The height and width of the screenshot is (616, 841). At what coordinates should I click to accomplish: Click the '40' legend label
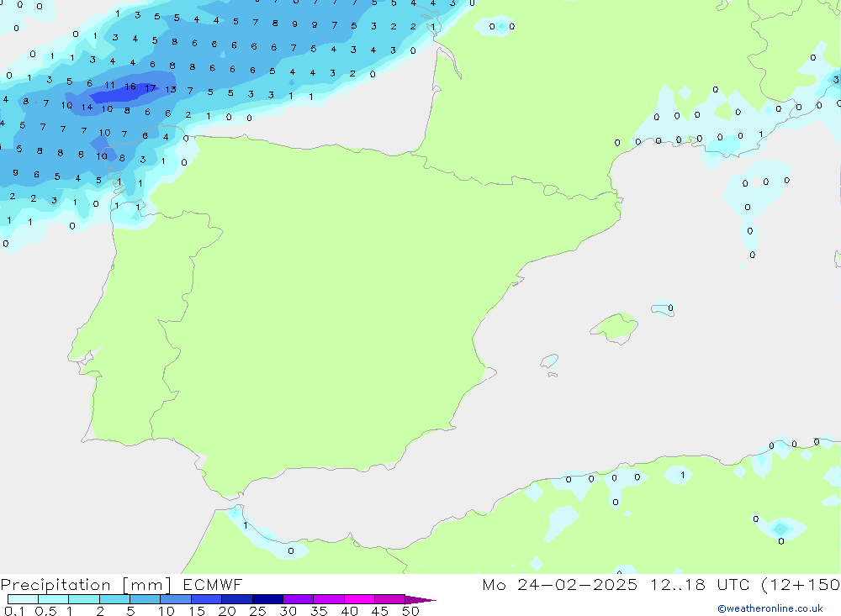[x=349, y=611]
